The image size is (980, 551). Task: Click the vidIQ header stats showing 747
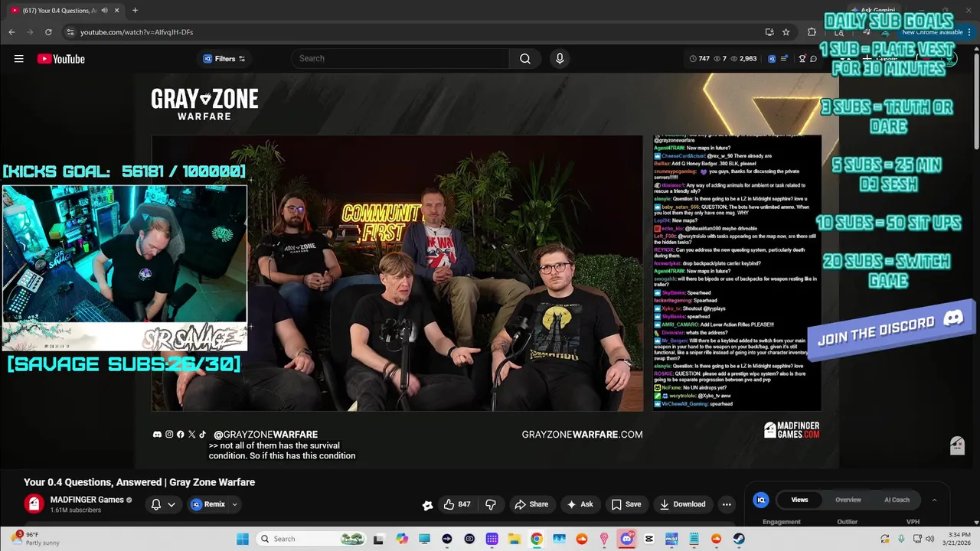[699, 58]
